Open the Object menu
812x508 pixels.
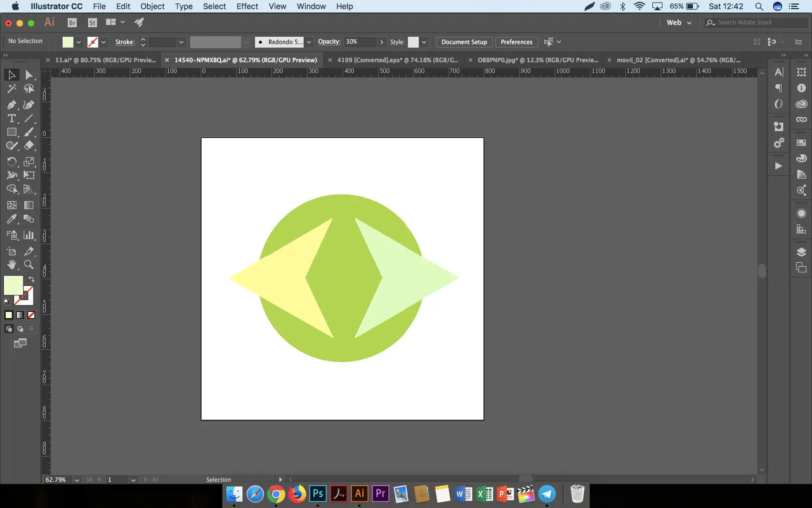pyautogui.click(x=152, y=6)
